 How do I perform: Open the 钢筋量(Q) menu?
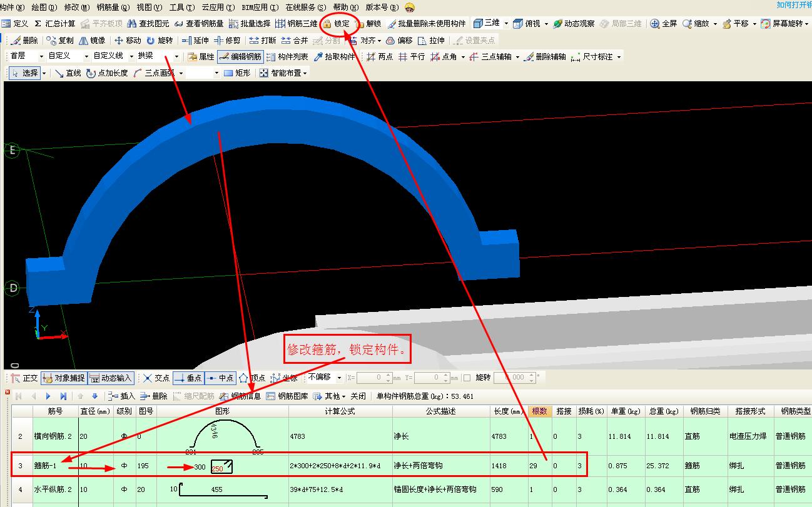click(113, 8)
